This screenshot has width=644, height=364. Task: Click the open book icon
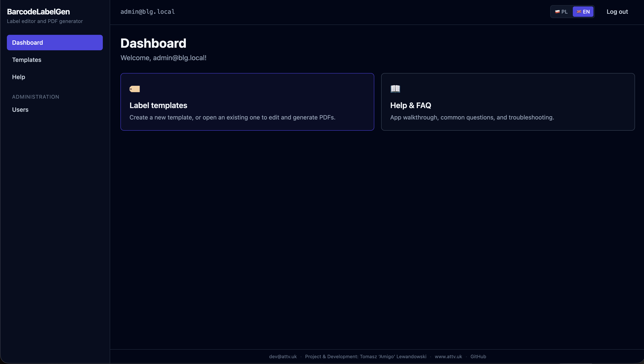[x=395, y=89]
